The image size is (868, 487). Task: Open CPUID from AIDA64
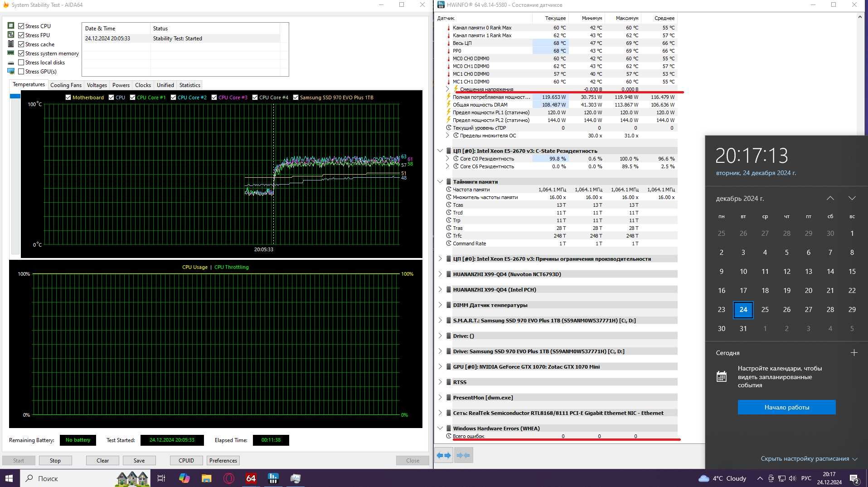click(x=186, y=460)
